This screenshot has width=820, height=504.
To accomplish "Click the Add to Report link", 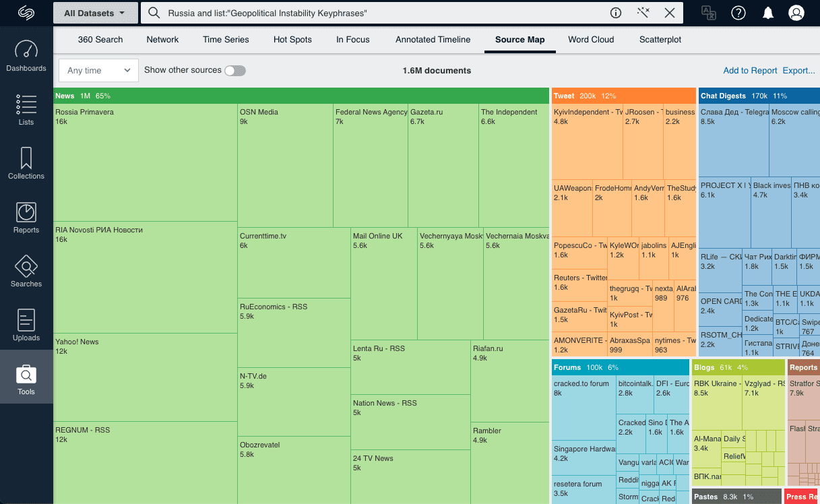I will point(750,71).
